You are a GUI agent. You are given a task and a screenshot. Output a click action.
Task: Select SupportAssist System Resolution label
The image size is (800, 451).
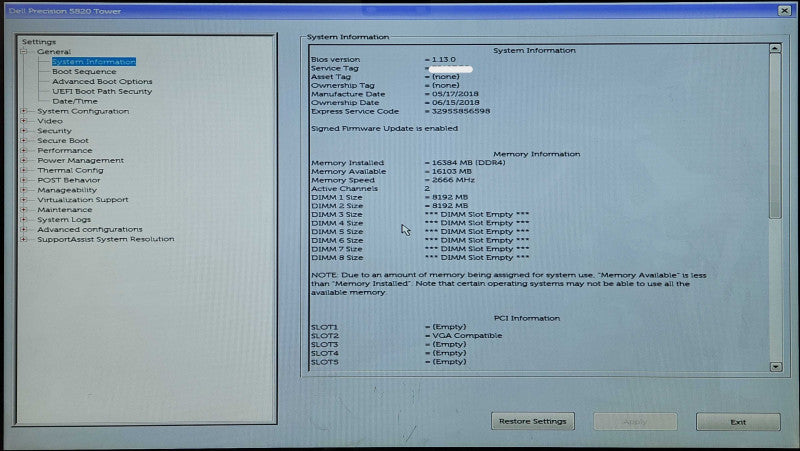(106, 239)
